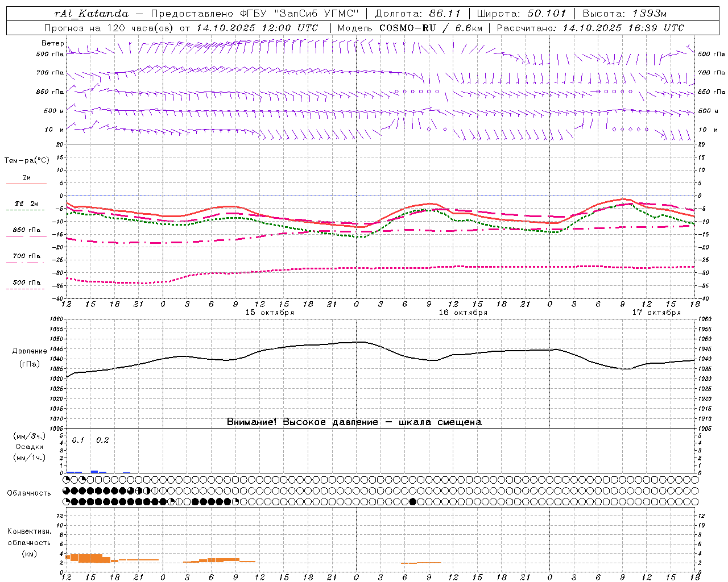Click the 0.2 precipitation amount value
728x582 pixels.
(x=102, y=440)
